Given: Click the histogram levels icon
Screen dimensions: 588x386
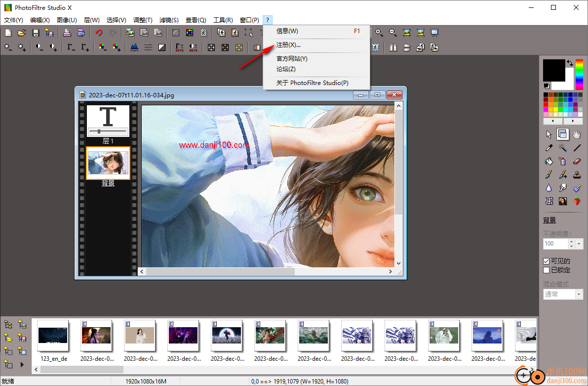Looking at the screenshot, I should click(134, 47).
